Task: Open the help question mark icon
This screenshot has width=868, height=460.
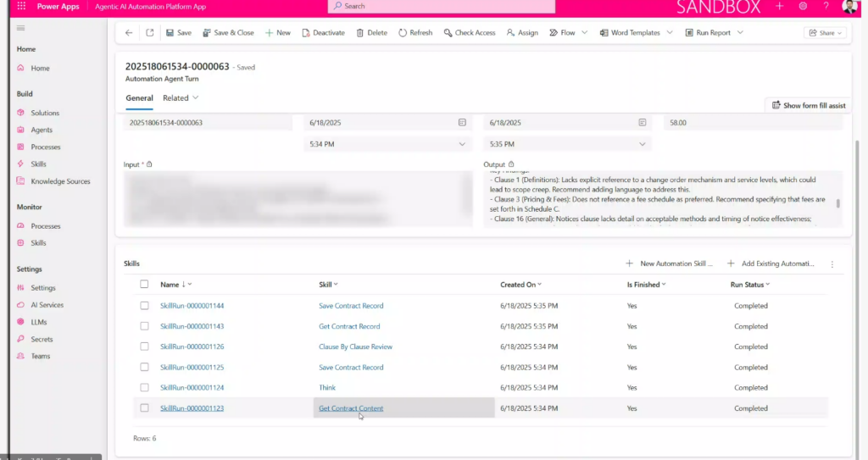Action: 826,6
